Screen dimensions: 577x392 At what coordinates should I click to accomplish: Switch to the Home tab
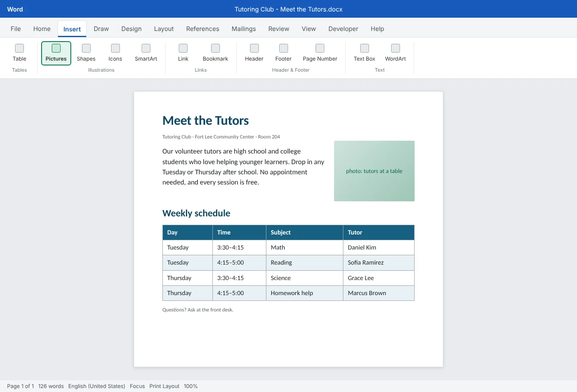point(42,29)
